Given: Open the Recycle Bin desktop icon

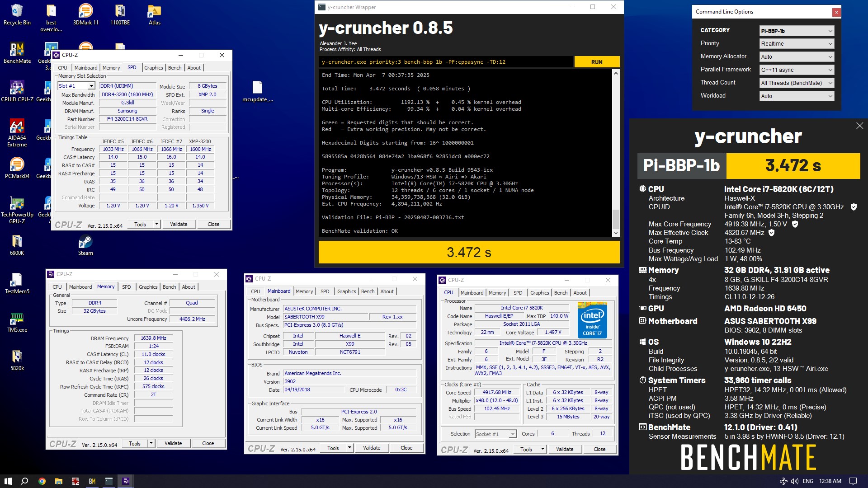Looking at the screenshot, I should coord(17,14).
